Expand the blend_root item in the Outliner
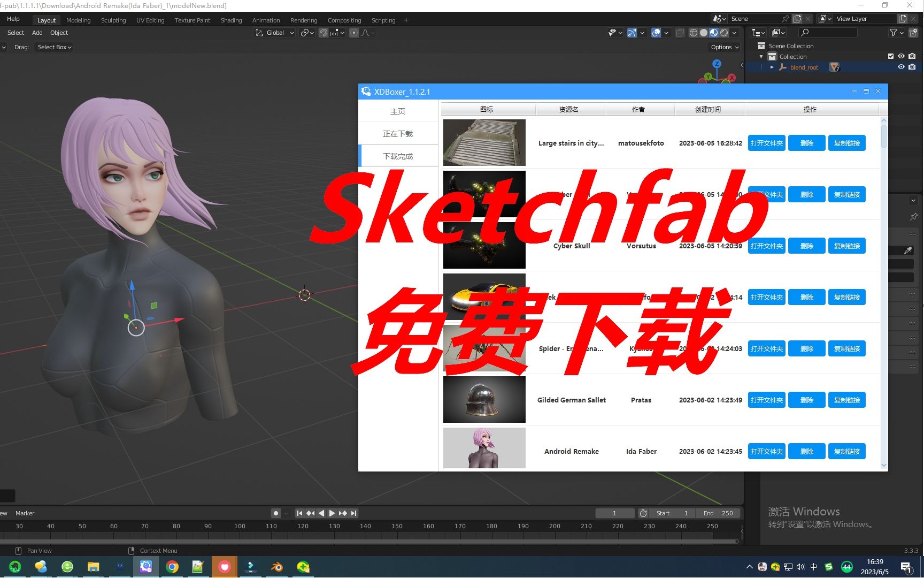Screen dimensions: 924x578 pos(772,67)
